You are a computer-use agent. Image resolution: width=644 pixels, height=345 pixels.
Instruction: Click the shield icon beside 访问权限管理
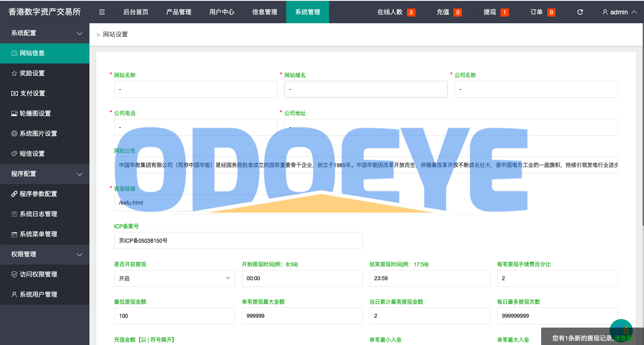click(14, 274)
